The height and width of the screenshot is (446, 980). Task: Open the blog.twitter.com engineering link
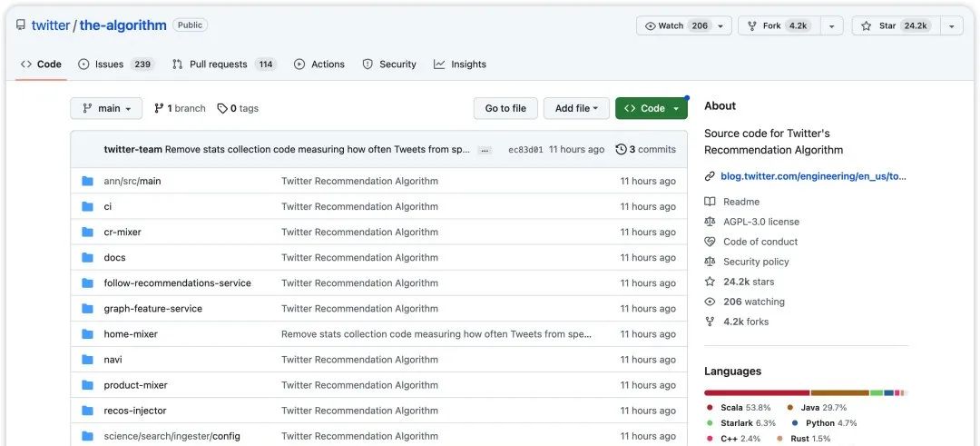[813, 176]
